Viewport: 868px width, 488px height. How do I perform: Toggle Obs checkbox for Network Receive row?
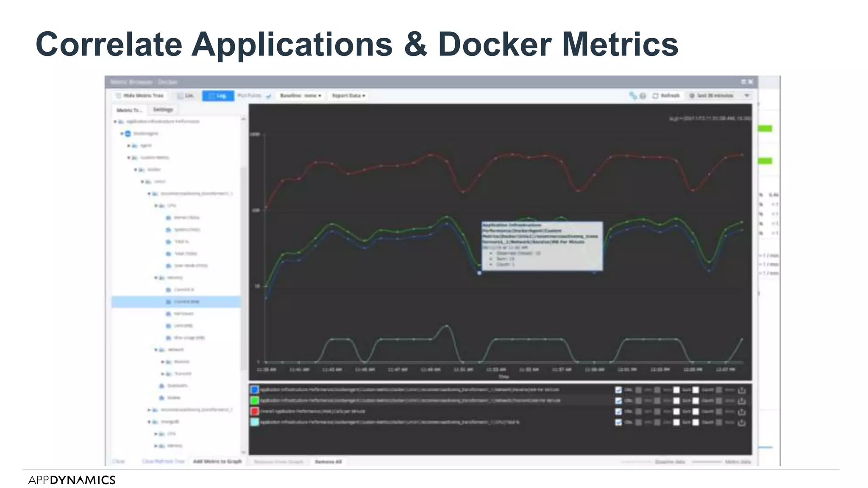click(618, 390)
